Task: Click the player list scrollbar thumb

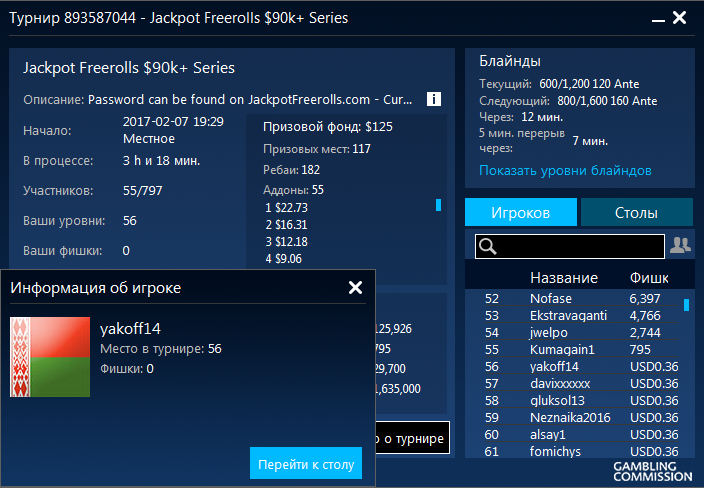Action: click(686, 305)
